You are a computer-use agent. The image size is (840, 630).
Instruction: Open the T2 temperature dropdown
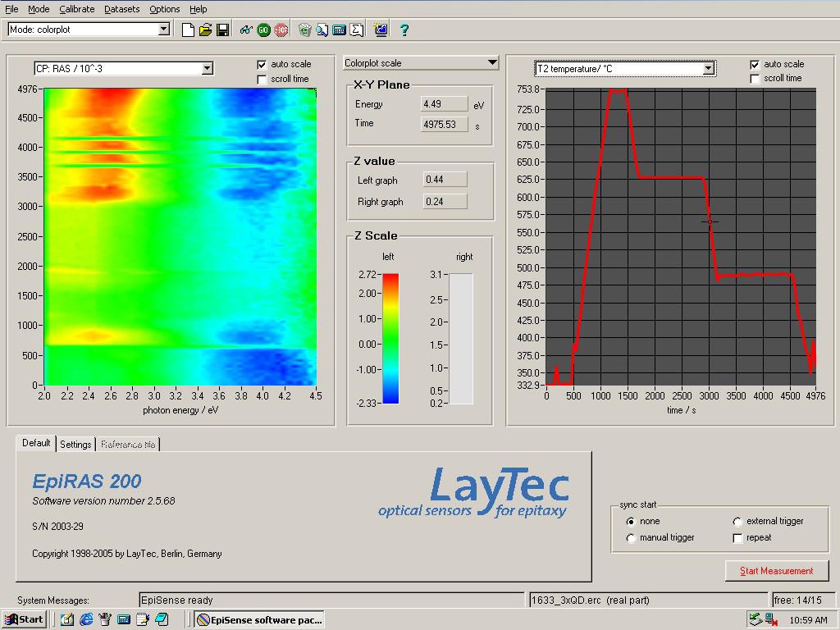pos(708,69)
